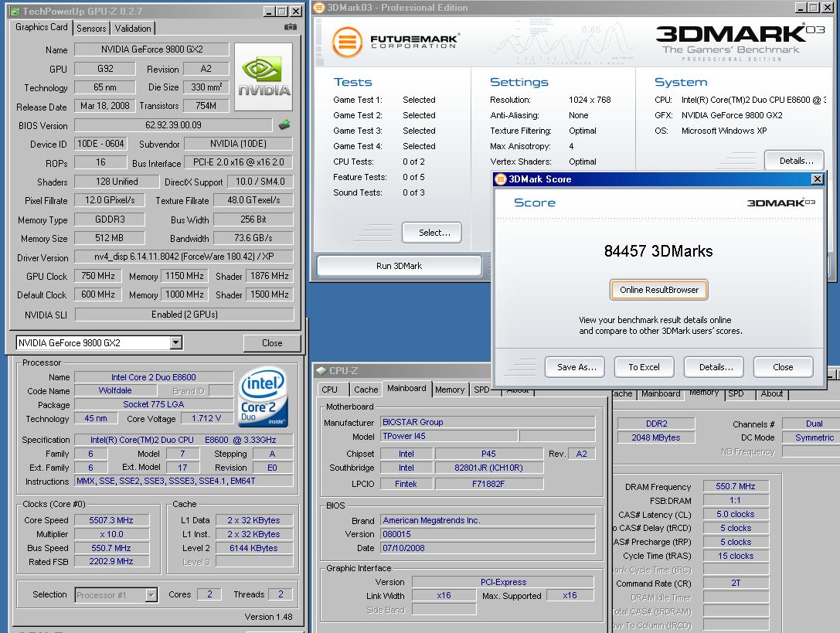Click the Multiplier x 10.0 value
This screenshot has height=633, width=840.
111,534
